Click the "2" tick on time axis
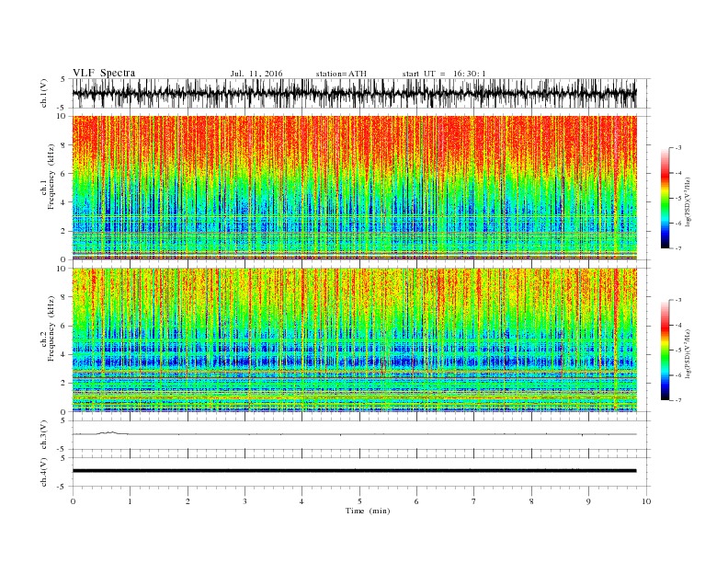This screenshot has height=563, width=728. 188,501
